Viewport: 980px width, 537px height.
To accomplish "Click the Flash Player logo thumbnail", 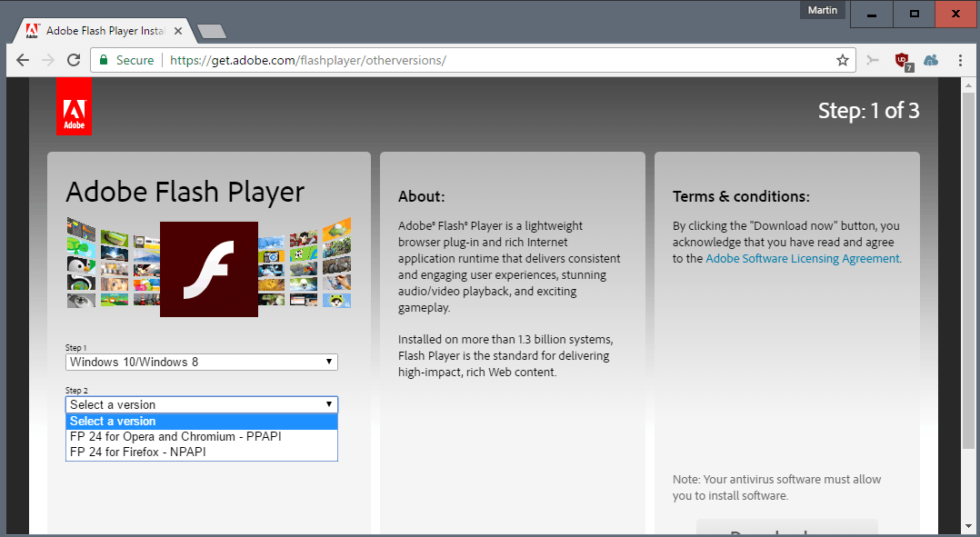I will pyautogui.click(x=208, y=269).
